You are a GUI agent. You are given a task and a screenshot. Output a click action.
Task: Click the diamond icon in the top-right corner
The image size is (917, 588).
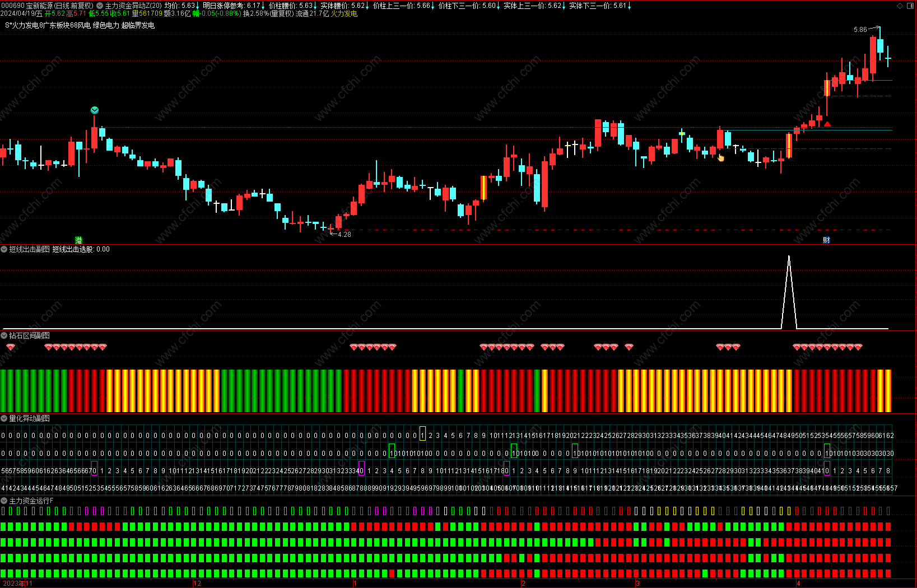pos(900,6)
